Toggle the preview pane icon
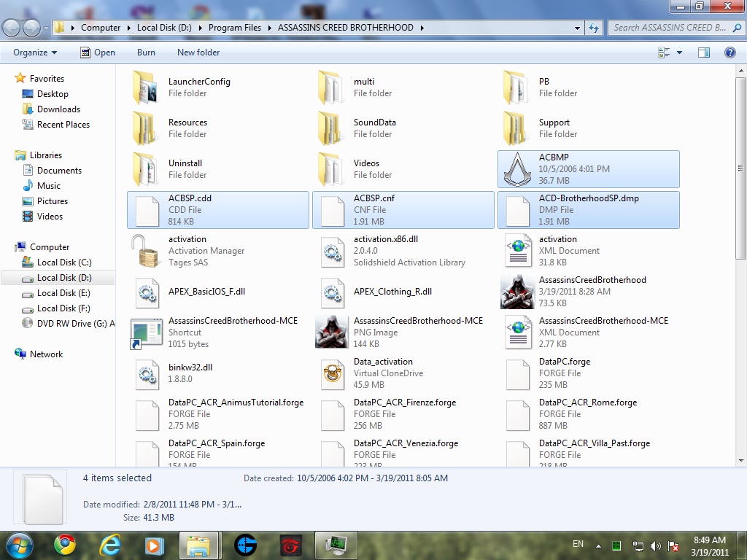This screenshot has height=560, width=747. coord(704,52)
